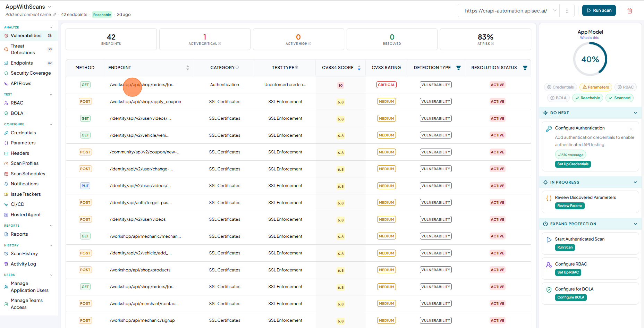Click shield icon on Configure for BOLA
Screen dimensions: 644x328
click(x=549, y=290)
